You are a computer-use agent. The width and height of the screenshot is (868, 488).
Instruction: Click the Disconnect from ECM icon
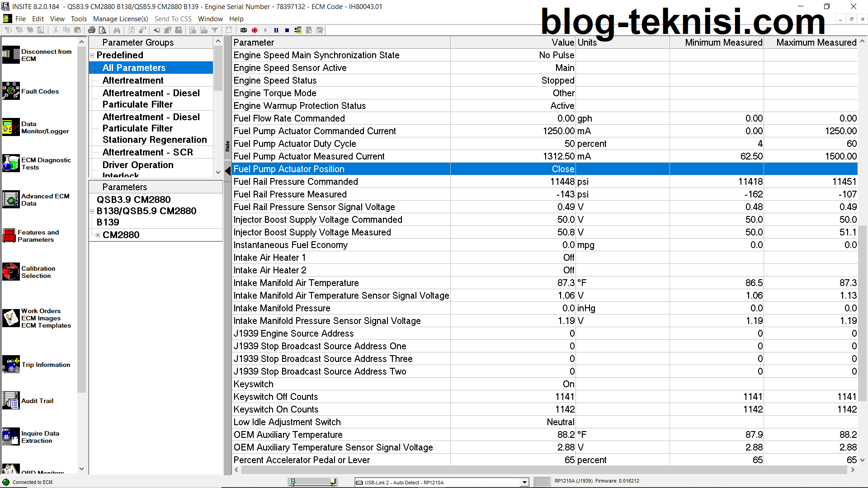pos(11,55)
